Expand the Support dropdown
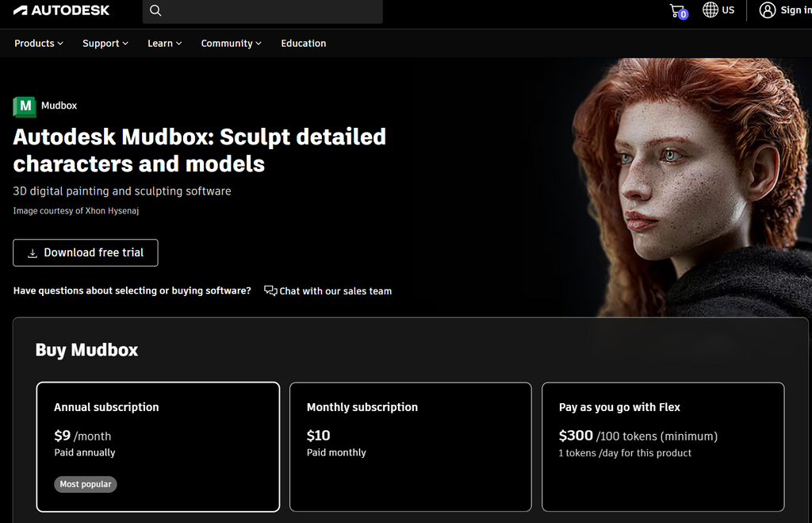 pyautogui.click(x=105, y=43)
